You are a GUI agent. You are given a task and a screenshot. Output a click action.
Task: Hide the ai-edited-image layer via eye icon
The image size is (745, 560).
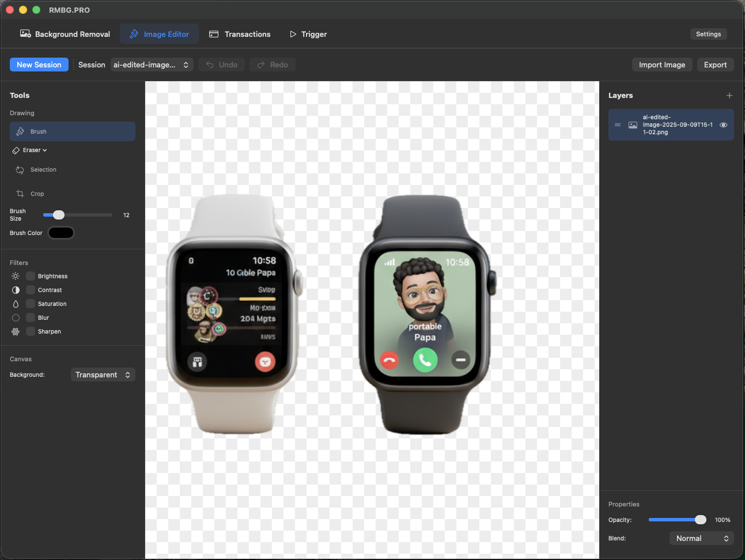pos(723,125)
